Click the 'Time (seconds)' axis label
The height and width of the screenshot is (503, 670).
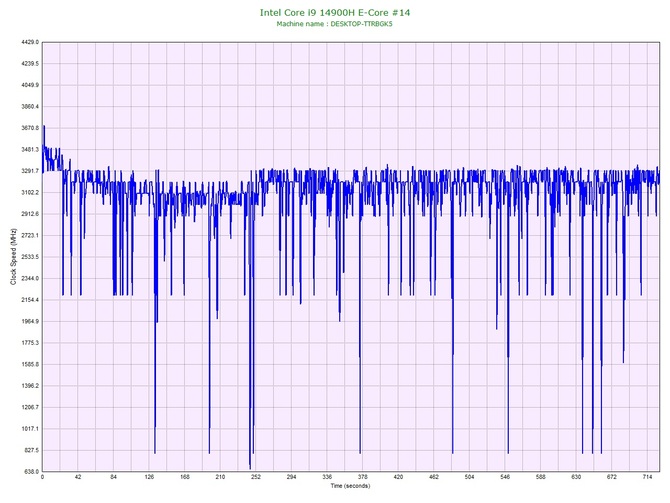click(x=350, y=486)
